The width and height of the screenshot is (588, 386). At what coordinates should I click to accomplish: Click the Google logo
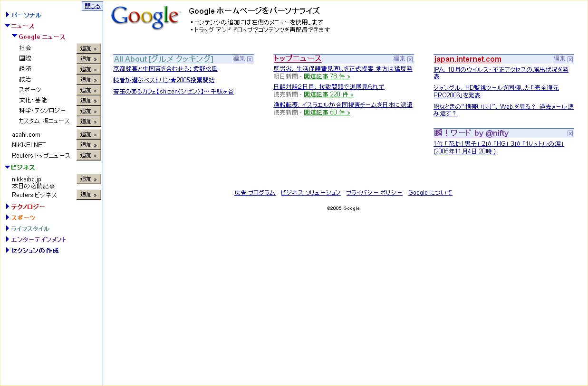tap(146, 18)
